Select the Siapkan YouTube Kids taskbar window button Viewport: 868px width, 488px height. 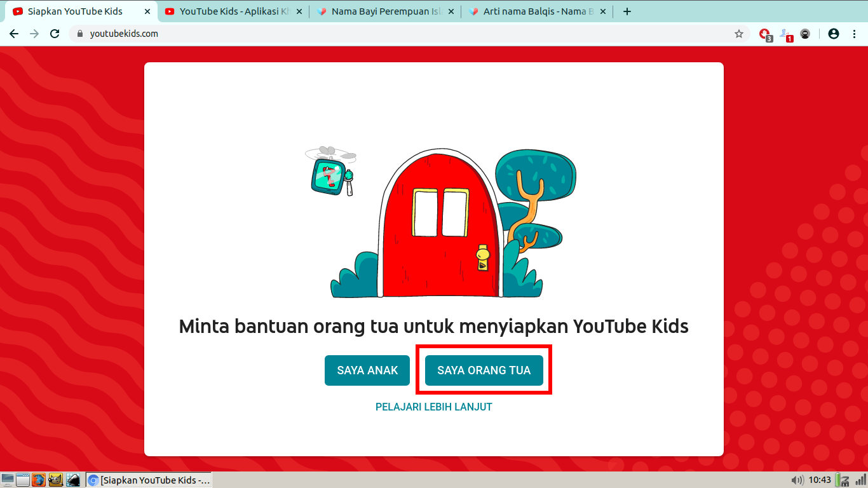tap(149, 480)
